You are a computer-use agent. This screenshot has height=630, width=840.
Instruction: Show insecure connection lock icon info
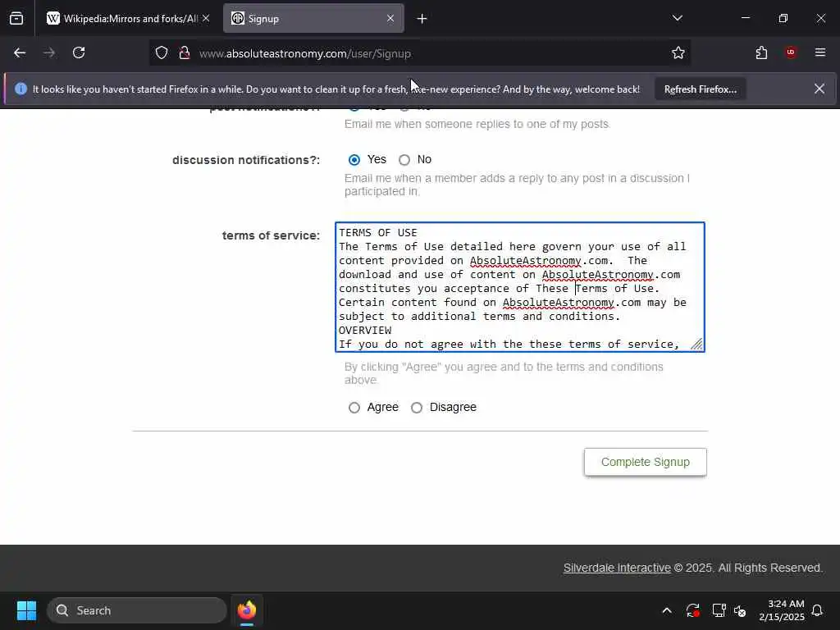pos(185,53)
